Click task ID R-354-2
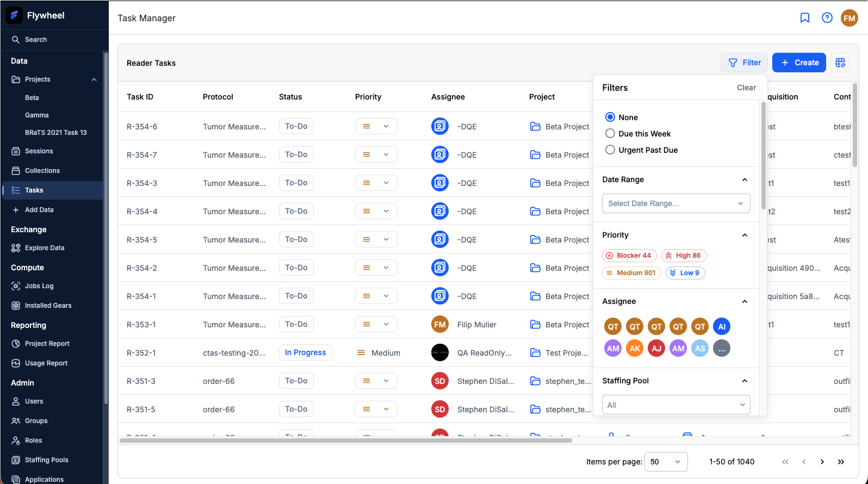 pyautogui.click(x=142, y=268)
